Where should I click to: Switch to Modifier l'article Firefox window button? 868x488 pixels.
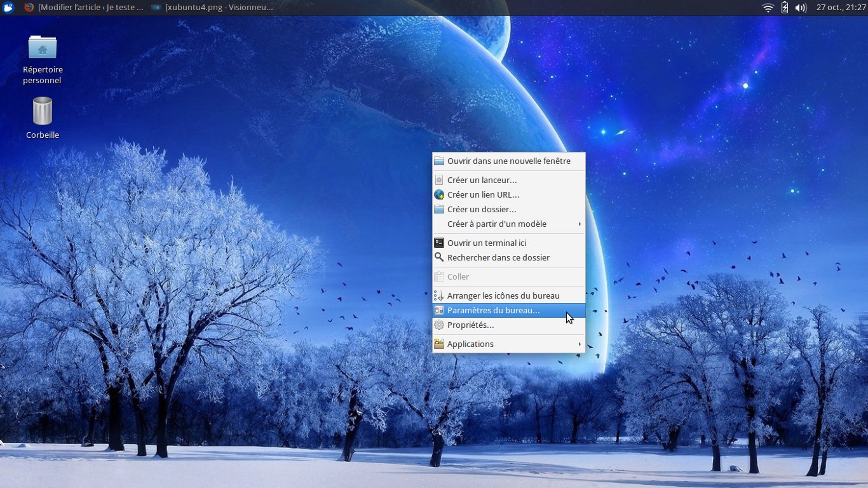point(84,8)
